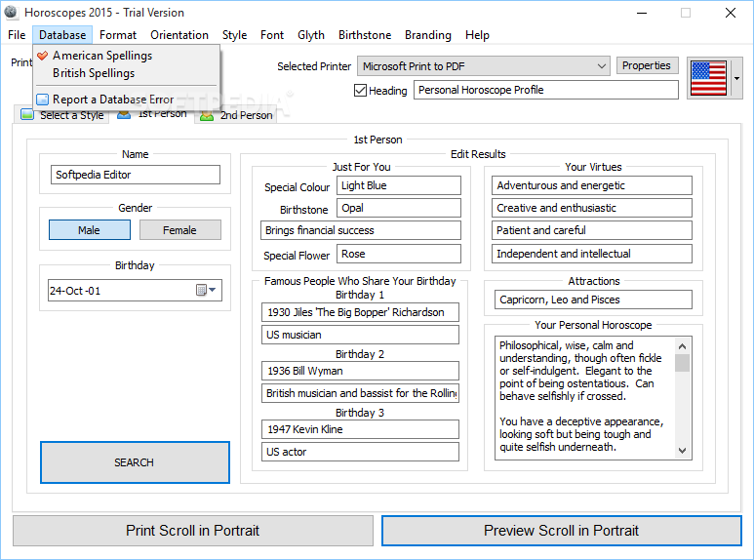Screen dimensions: 754x560
Task: Open the Format menu
Action: 118,35
